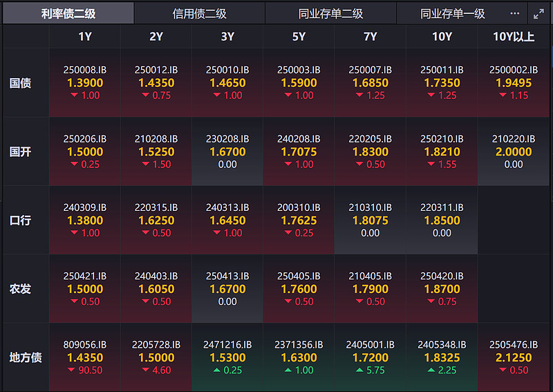Click the 2.1250 yield value

[x=514, y=357]
